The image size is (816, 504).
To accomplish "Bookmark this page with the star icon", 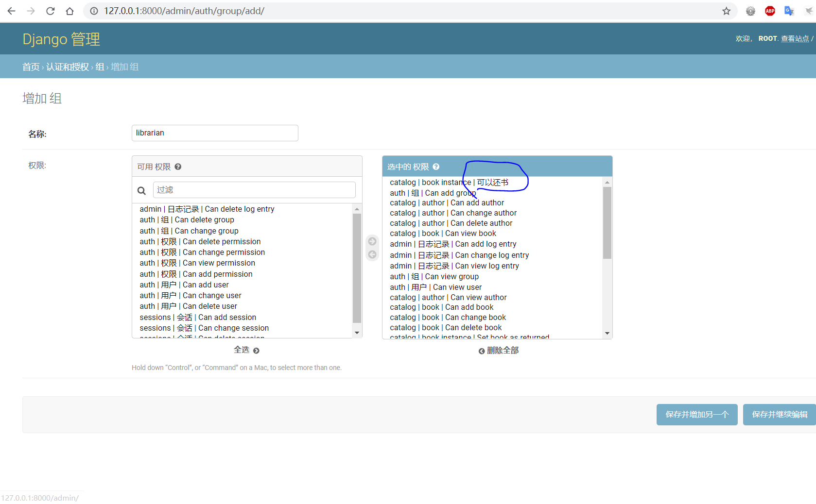I will (726, 11).
